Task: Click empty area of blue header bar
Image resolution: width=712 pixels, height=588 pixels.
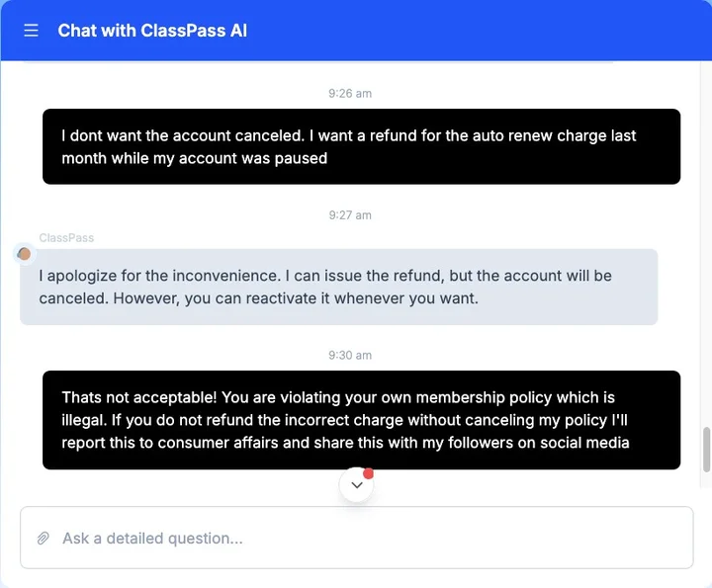Action: (x=475, y=31)
